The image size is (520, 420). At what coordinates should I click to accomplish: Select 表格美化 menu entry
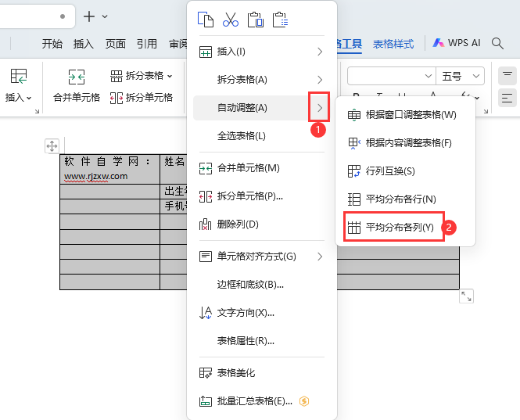(262, 373)
